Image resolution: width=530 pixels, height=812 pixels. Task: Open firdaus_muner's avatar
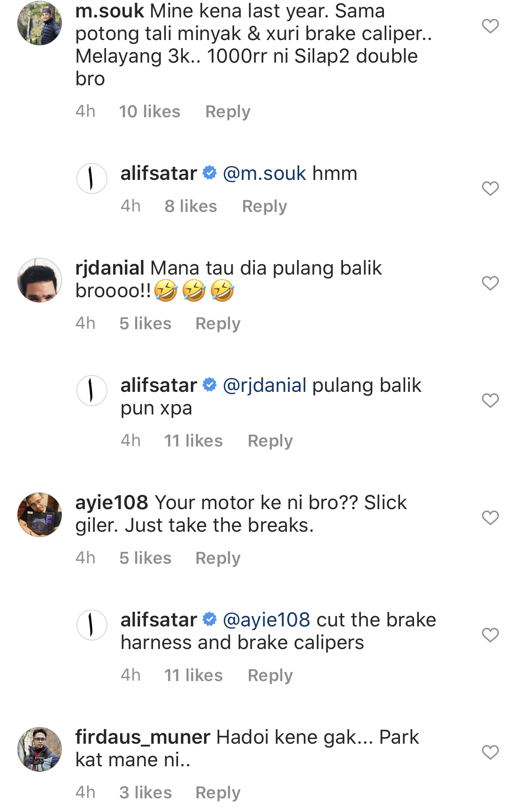(40, 749)
